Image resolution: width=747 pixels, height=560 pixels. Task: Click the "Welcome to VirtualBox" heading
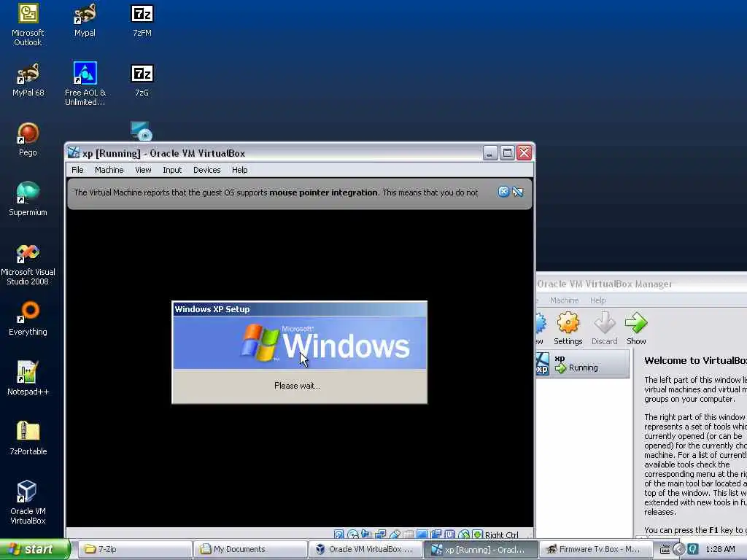[695, 360]
